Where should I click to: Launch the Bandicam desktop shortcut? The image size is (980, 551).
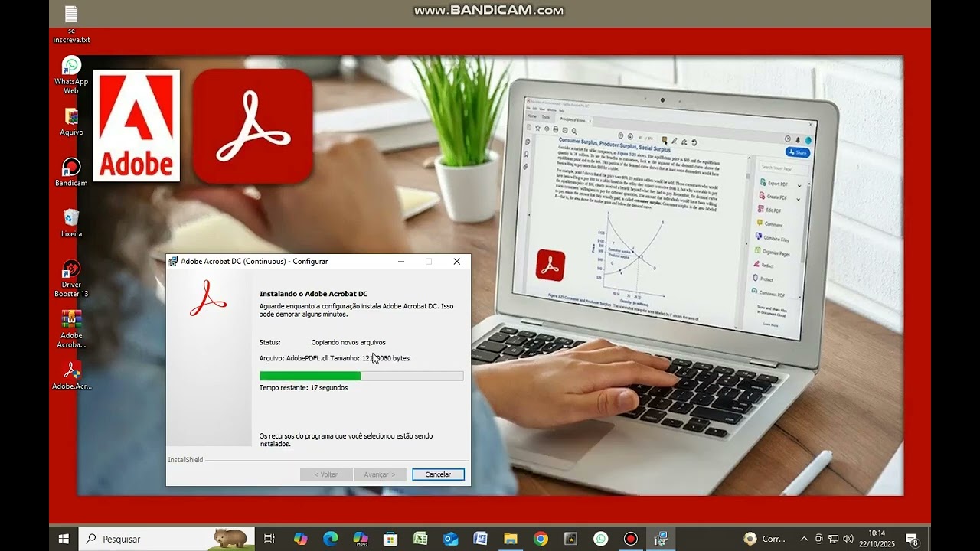[71, 171]
